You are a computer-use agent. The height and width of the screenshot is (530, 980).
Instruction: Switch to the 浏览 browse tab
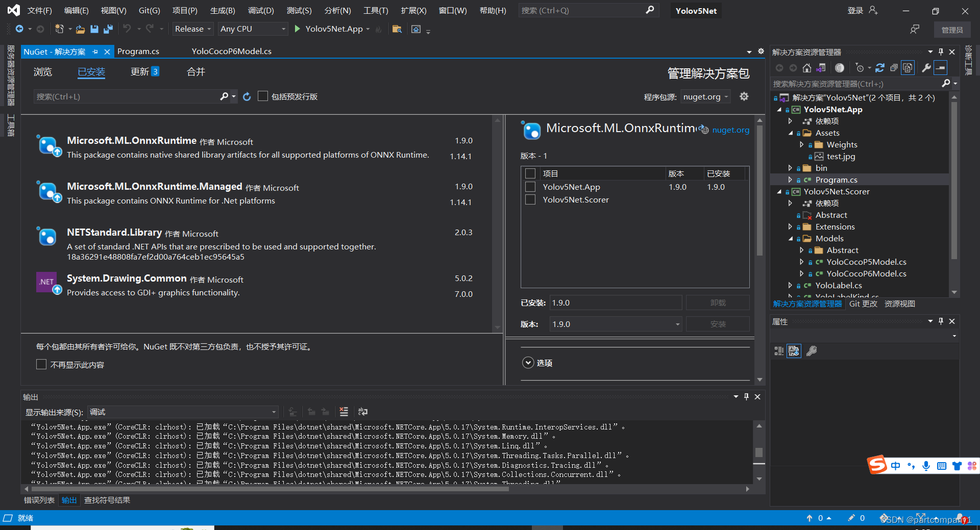click(43, 72)
